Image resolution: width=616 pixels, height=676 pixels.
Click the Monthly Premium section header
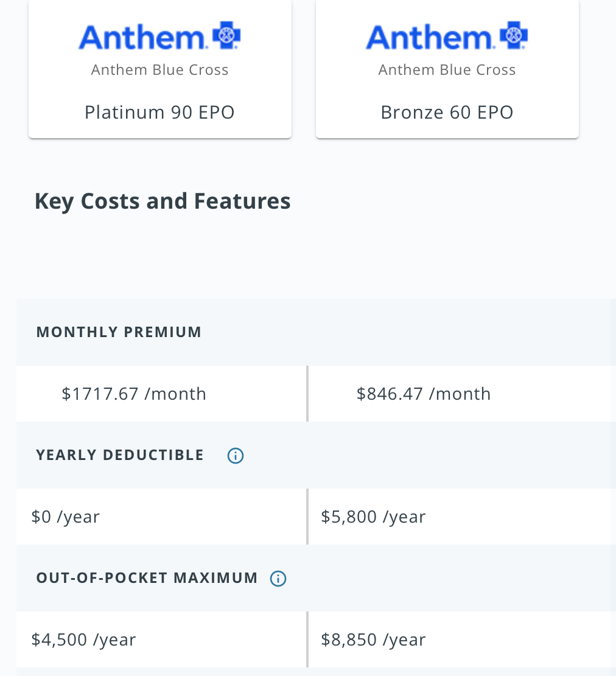tap(119, 332)
